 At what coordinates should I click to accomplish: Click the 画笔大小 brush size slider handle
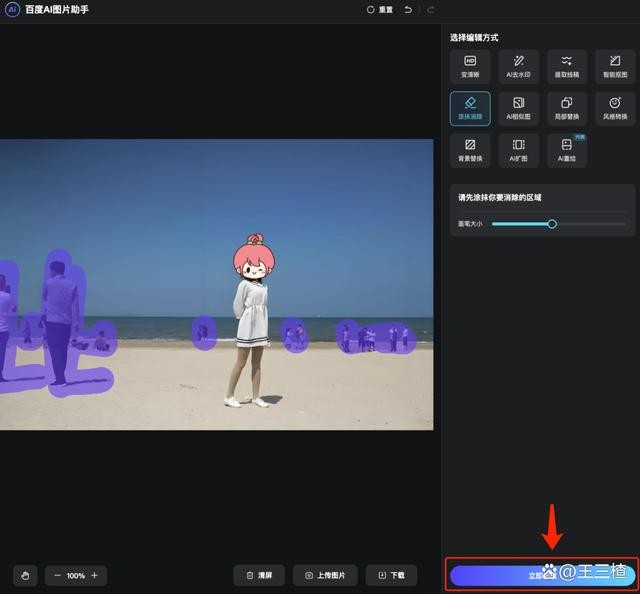pos(552,224)
